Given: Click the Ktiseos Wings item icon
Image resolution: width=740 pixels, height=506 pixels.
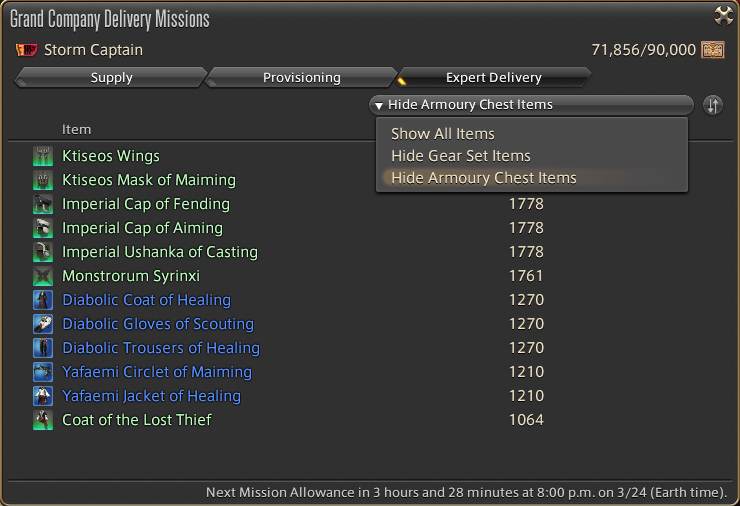Looking at the screenshot, I should [42, 156].
